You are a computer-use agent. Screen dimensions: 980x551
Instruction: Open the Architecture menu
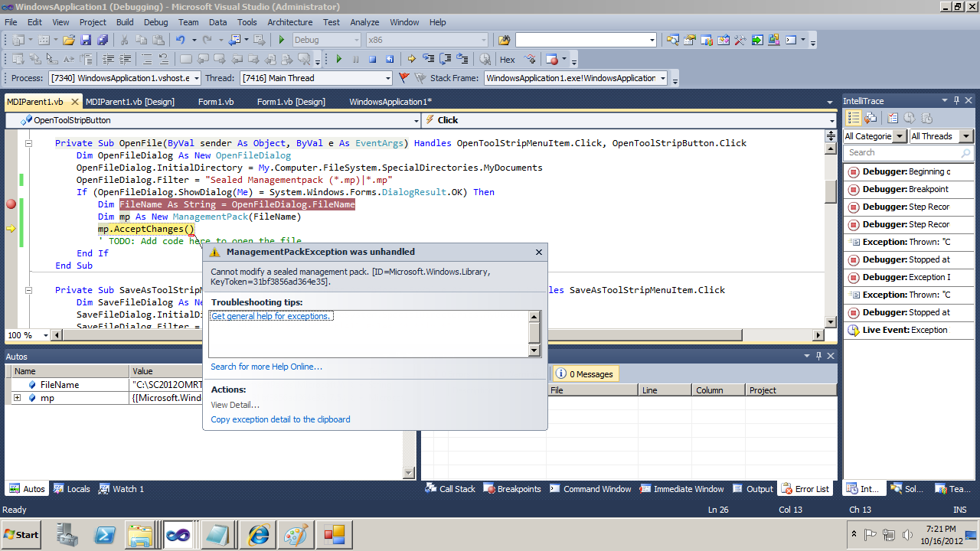coord(289,22)
